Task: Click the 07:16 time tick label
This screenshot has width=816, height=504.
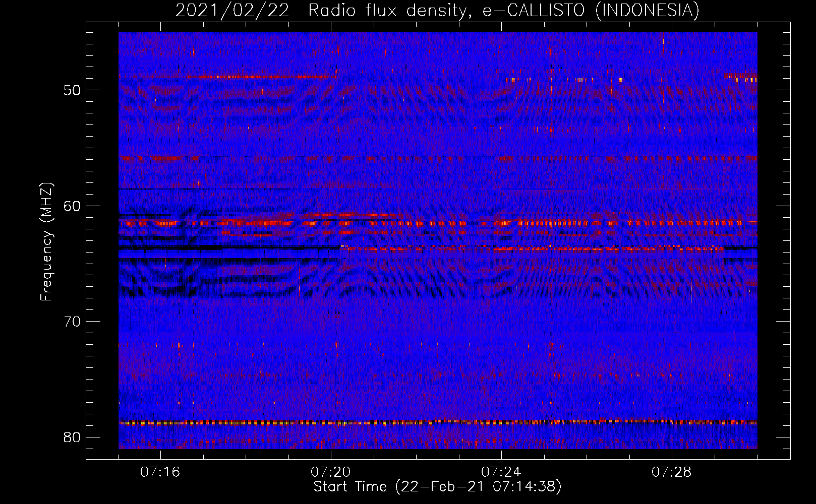Action: (160, 472)
